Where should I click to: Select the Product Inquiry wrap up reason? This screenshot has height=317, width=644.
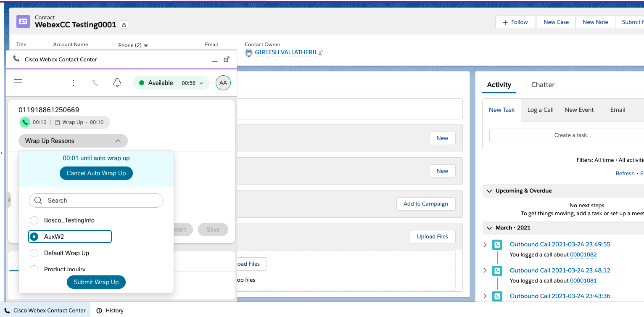34,268
